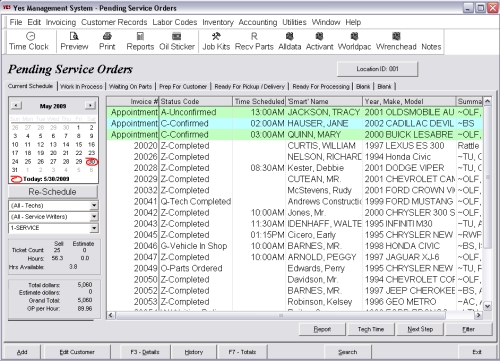Click the Re-Schedule button
The height and width of the screenshot is (361, 500).
[x=53, y=192]
